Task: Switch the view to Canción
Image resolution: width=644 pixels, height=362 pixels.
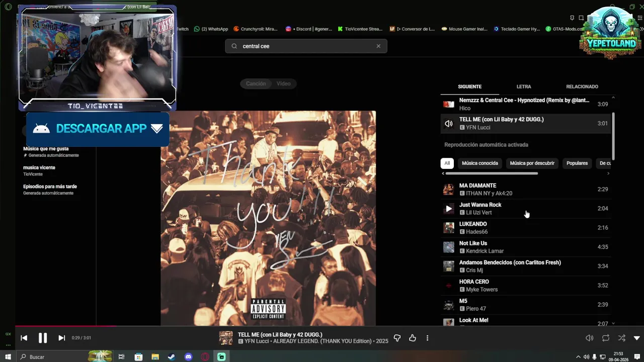Action: point(256,83)
